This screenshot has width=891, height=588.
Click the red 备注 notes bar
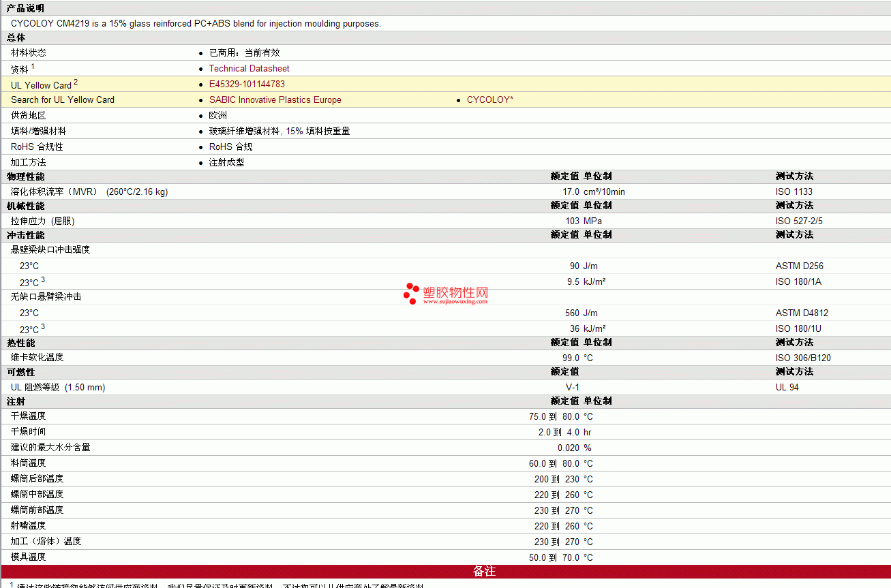coord(446,571)
